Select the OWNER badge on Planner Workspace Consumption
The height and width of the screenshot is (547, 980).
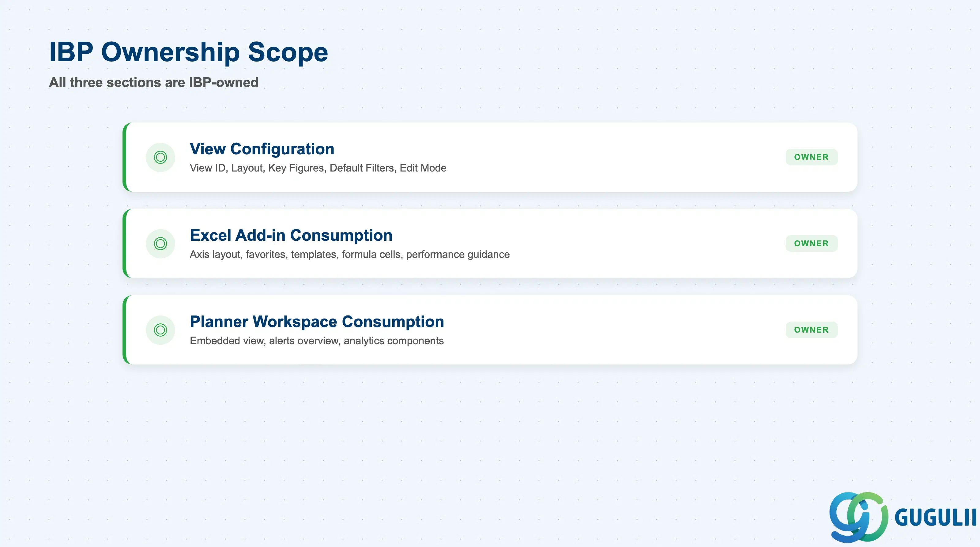[x=812, y=330]
